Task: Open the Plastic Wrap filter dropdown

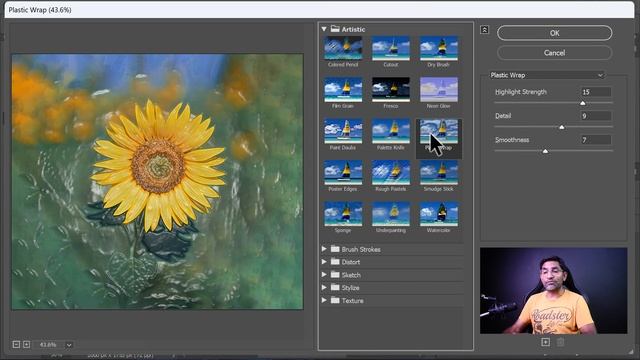Action: coord(546,75)
